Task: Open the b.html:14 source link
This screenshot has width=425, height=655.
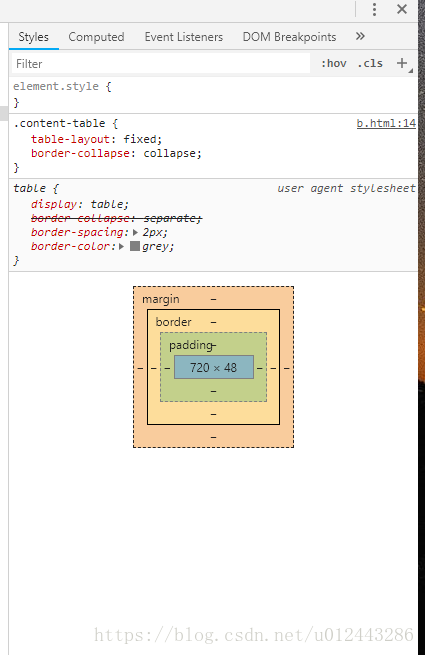Action: pyautogui.click(x=386, y=123)
